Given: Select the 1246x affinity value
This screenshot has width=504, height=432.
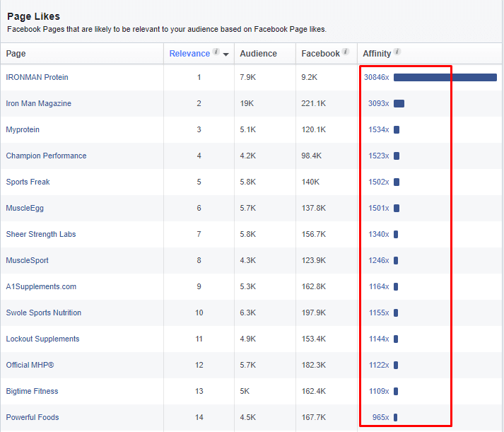Looking at the screenshot, I should (379, 260).
